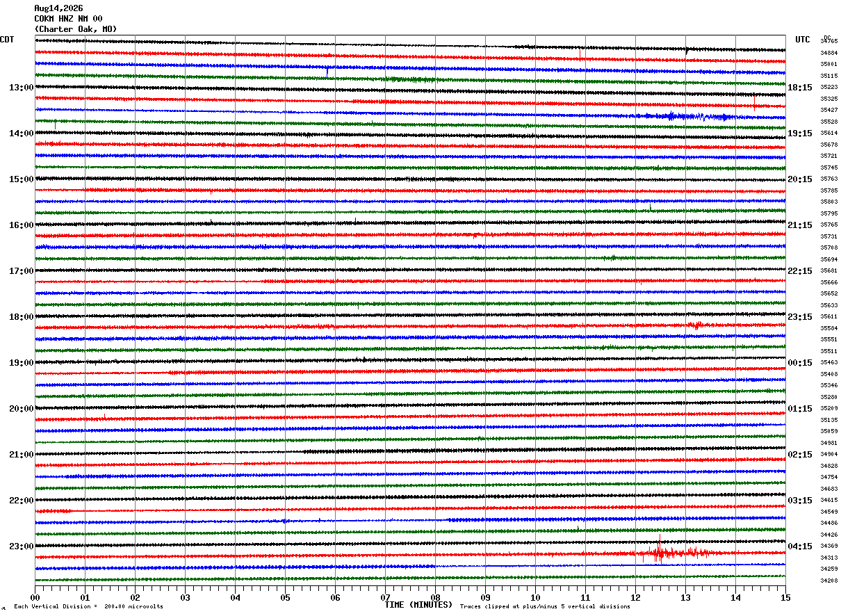Click the minute tick label '15' on the time axis
Screen dimensions: 841x616
785,597
